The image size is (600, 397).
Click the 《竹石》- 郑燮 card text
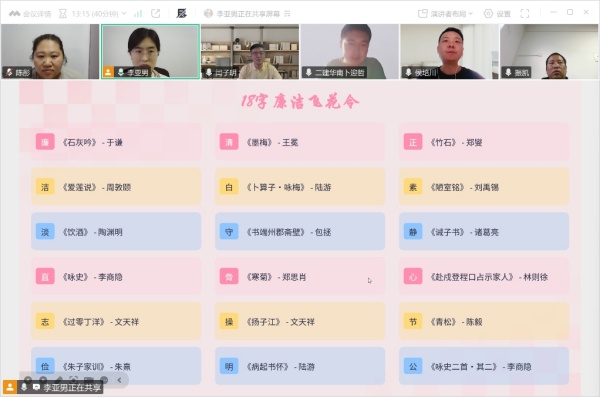[x=456, y=142]
